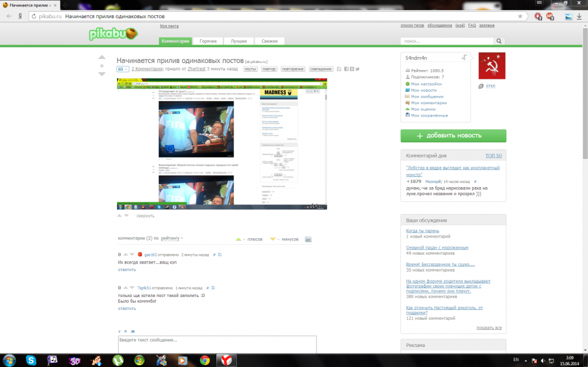The height and width of the screenshot is (367, 588).
Task: Open the Yandex browser in the taskbar
Action: point(226,360)
